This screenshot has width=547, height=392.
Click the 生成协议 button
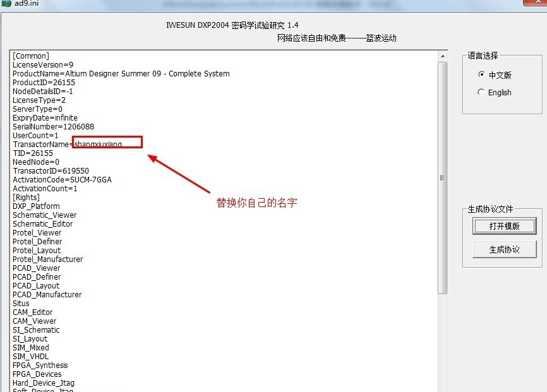[x=505, y=249]
